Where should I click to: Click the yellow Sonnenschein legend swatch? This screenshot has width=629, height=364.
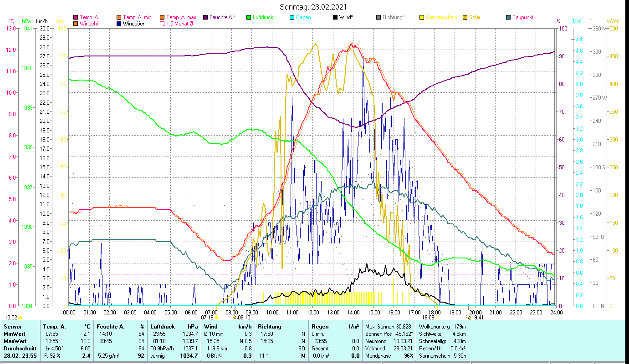(422, 18)
